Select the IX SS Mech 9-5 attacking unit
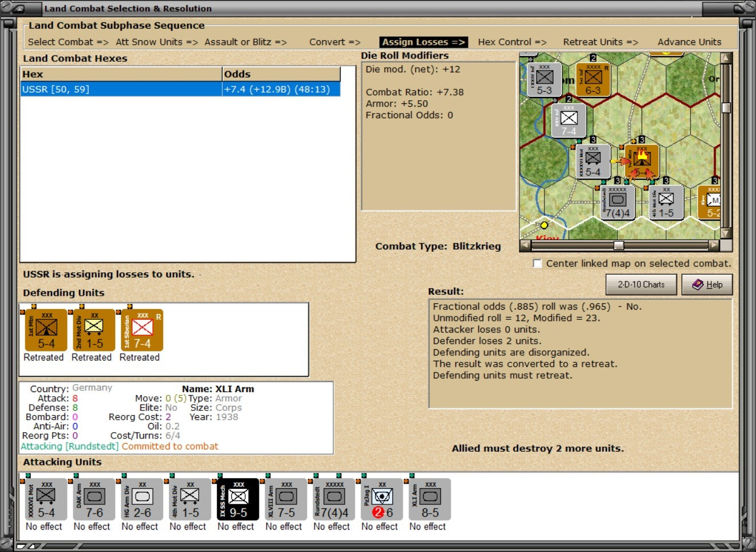Viewport: 756px width, 552px height. click(x=238, y=499)
